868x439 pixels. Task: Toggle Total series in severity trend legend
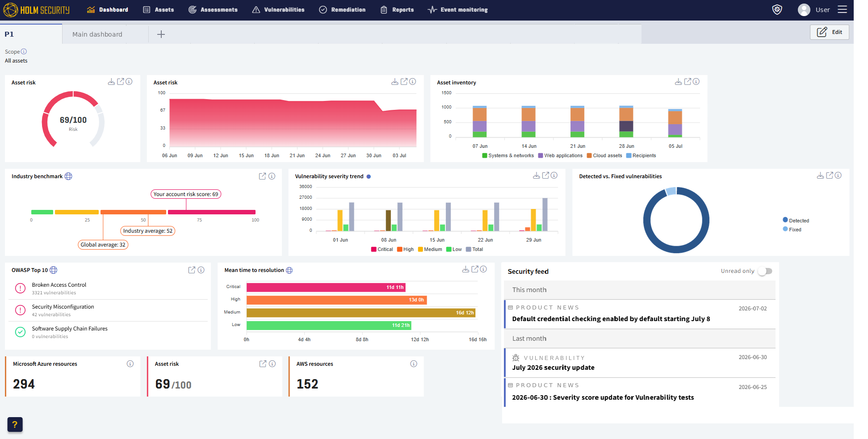[x=474, y=250]
